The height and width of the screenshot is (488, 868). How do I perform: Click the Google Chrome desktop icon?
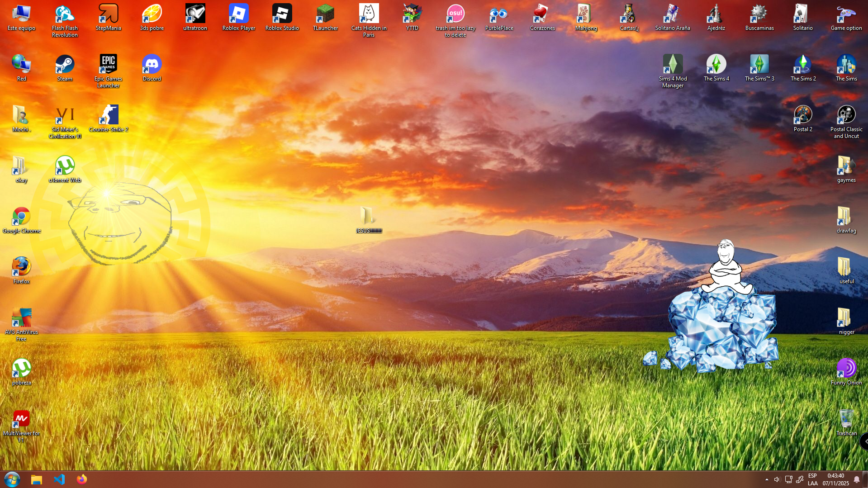(x=21, y=217)
